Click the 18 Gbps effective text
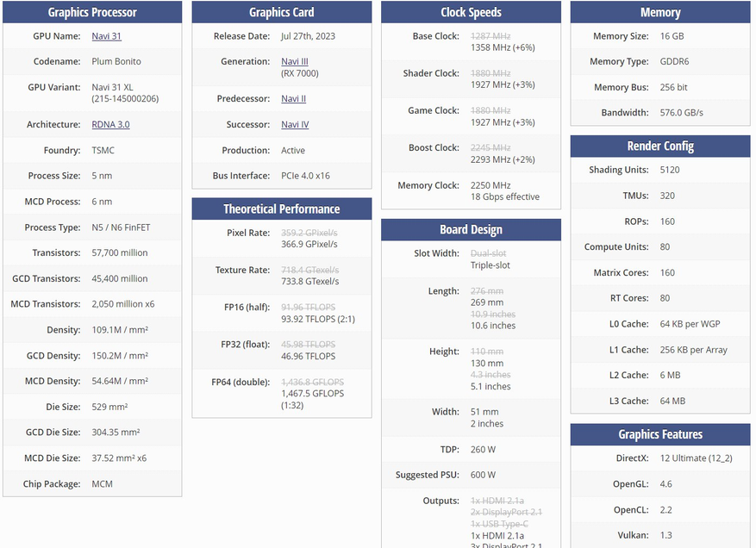 (505, 197)
